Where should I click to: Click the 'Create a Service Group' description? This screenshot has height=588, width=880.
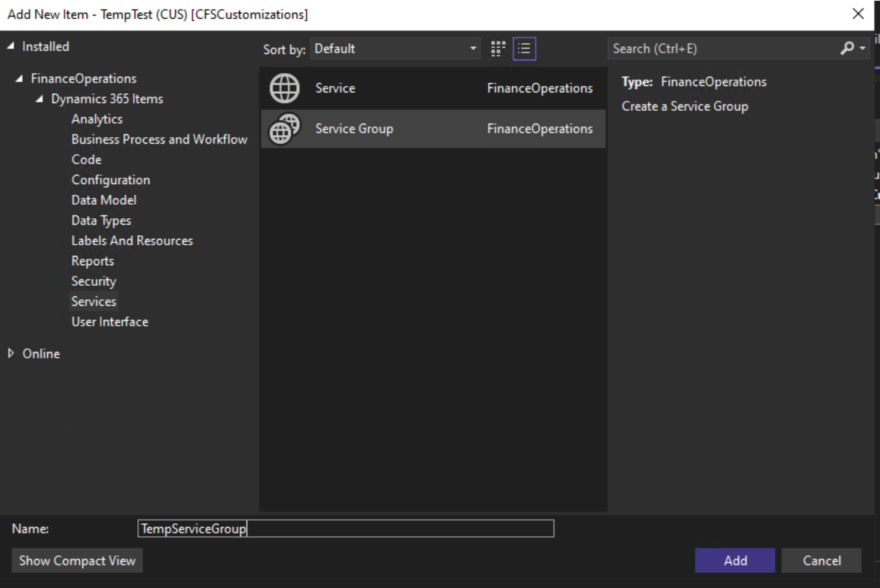coord(685,107)
